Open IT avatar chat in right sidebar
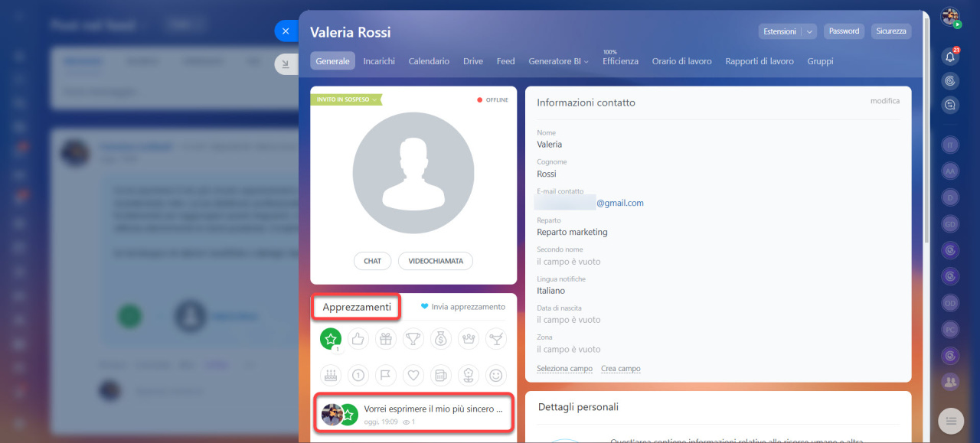Screen dimensions: 980x443 (951, 145)
